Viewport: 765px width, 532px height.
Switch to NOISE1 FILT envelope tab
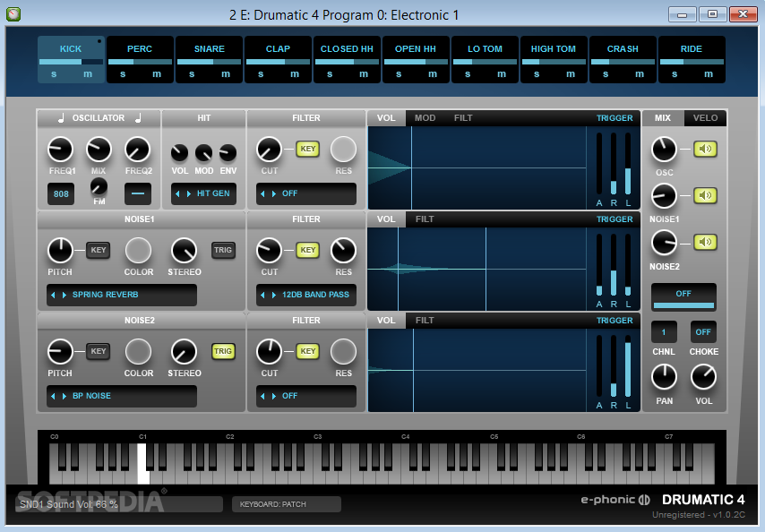click(x=425, y=219)
